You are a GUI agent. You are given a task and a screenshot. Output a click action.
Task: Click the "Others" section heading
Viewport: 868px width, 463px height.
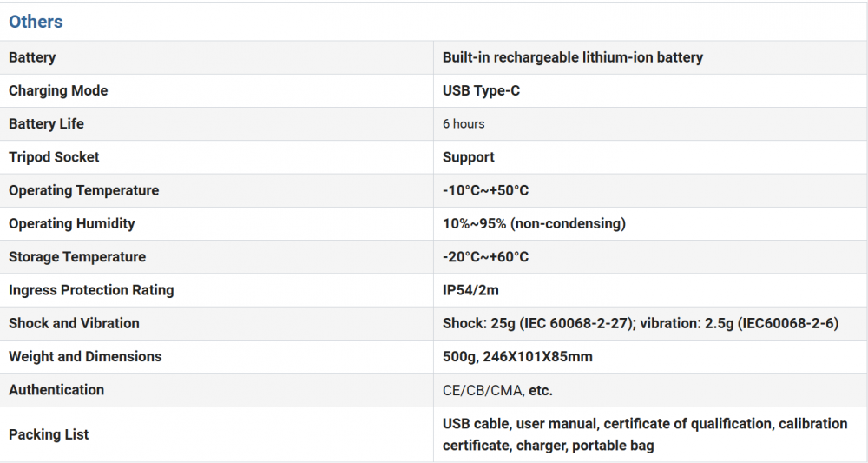pyautogui.click(x=36, y=22)
